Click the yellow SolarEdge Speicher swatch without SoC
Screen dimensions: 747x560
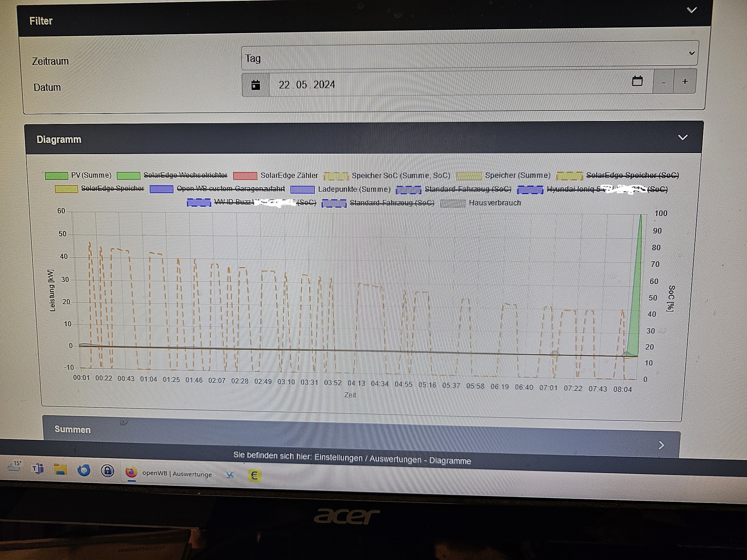pos(66,189)
